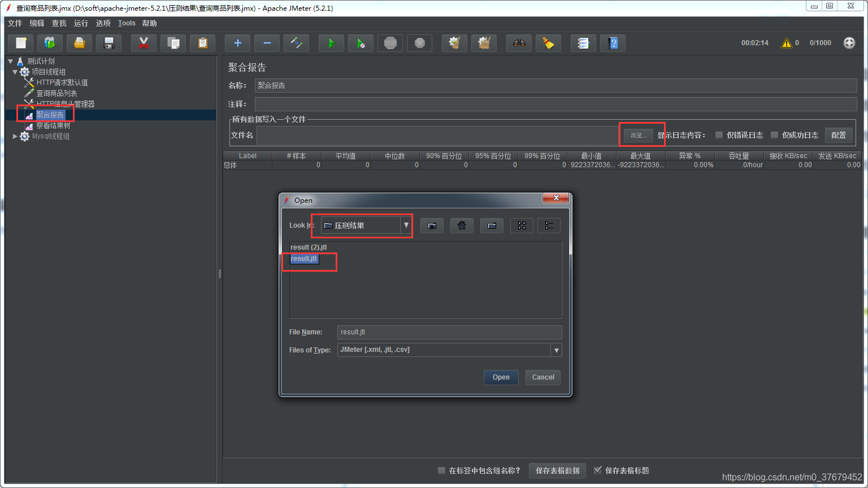Collapse the 测试计划 tree node
This screenshot has width=868, height=488.
10,61
